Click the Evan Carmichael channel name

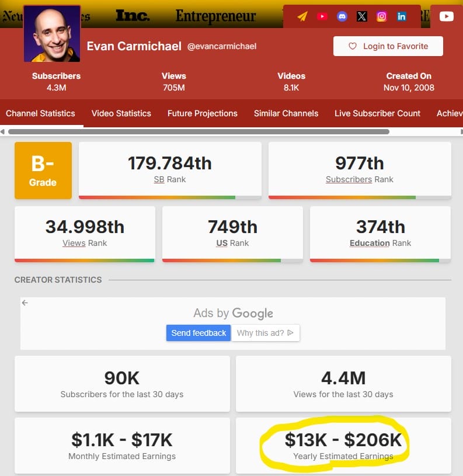134,46
